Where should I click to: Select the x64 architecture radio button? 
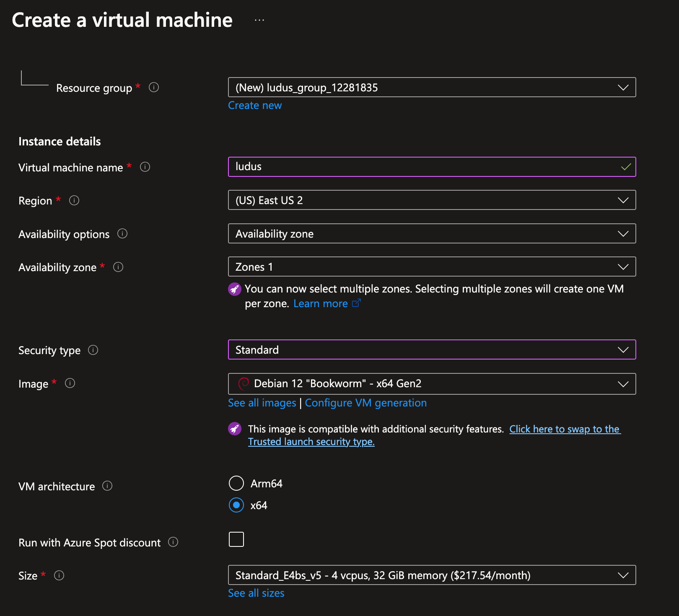point(236,505)
